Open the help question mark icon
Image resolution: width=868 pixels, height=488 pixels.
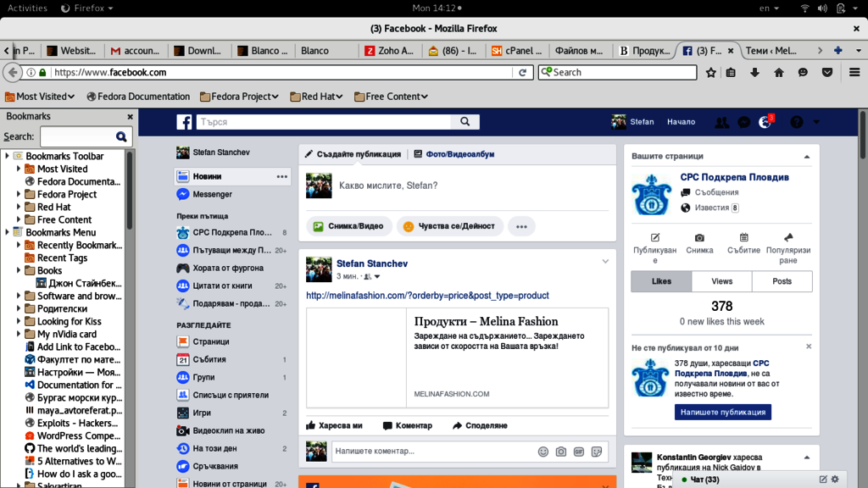(x=797, y=122)
